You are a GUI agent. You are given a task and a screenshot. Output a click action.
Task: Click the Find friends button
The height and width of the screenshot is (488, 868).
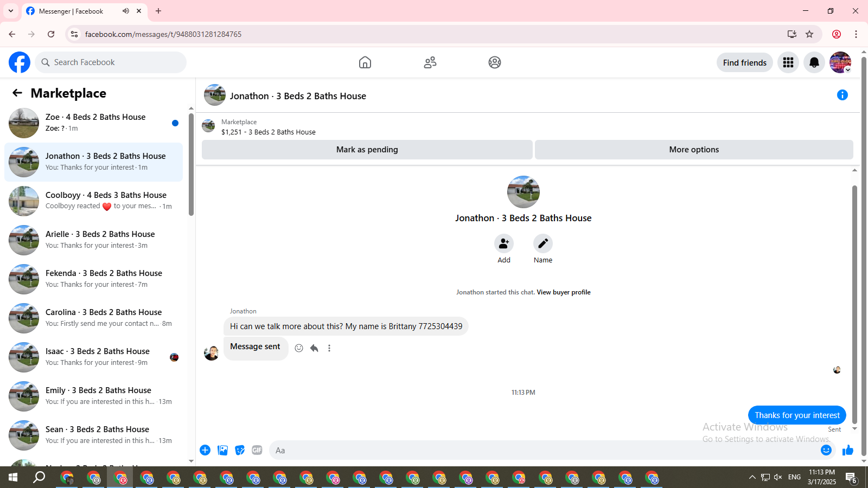click(x=745, y=62)
